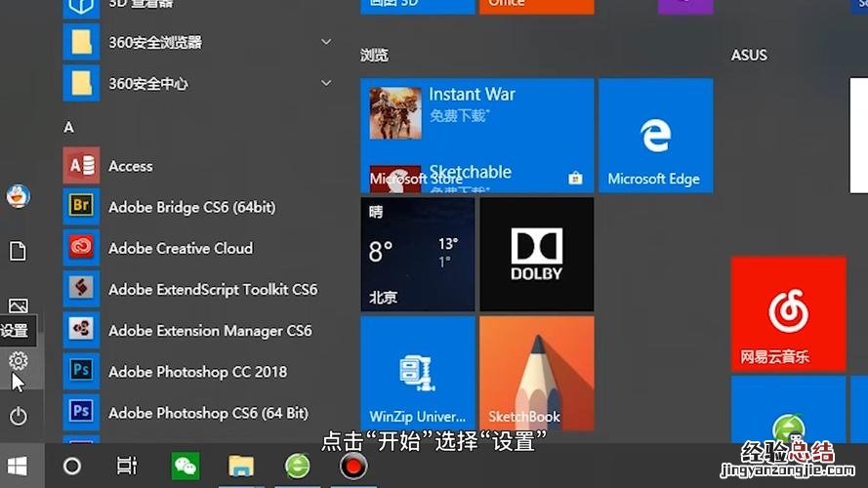This screenshot has width=868, height=488.
Task: Open the Pictures sidebar icon
Action: coord(18,306)
